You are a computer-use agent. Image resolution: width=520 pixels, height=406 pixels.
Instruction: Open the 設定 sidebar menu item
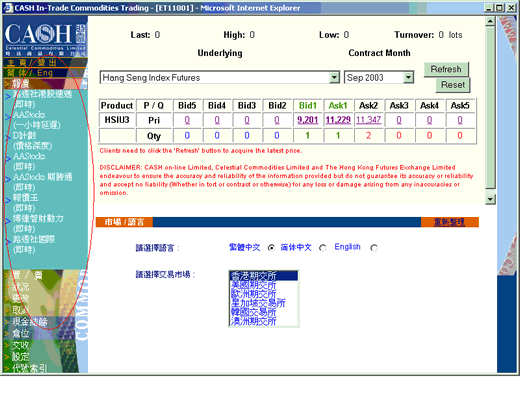pyautogui.click(x=21, y=357)
